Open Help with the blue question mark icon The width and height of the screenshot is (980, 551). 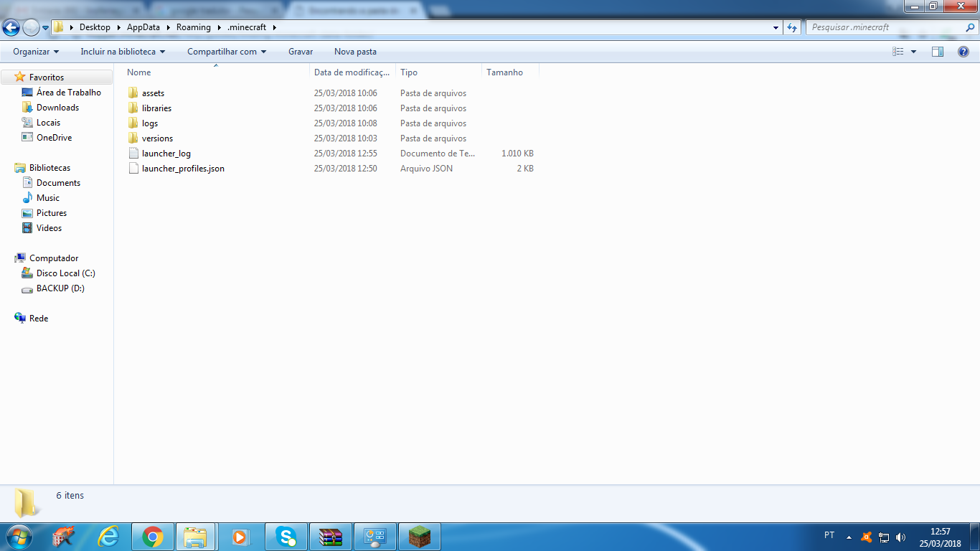click(x=963, y=52)
